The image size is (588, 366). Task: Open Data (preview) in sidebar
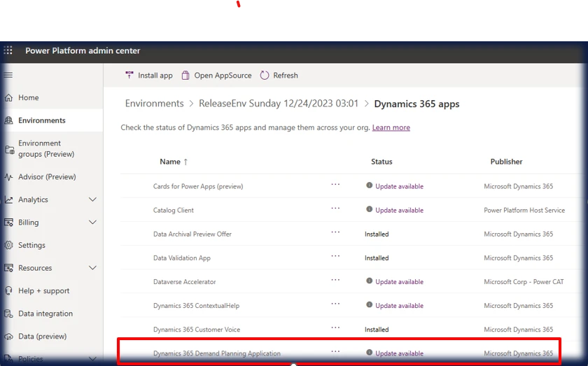click(x=43, y=337)
